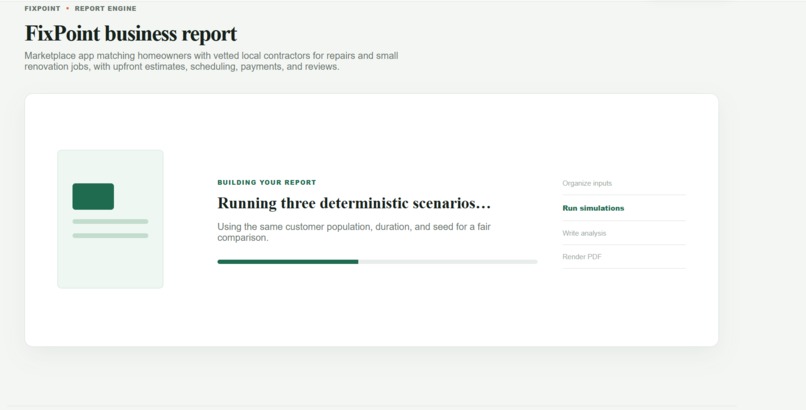Click the Running three deterministic scenarios heading
The width and height of the screenshot is (806, 410).
pyautogui.click(x=354, y=203)
